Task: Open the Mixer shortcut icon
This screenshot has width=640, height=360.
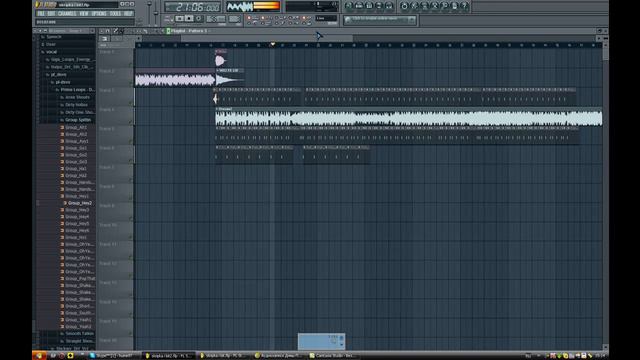Action: pyautogui.click(x=389, y=6)
